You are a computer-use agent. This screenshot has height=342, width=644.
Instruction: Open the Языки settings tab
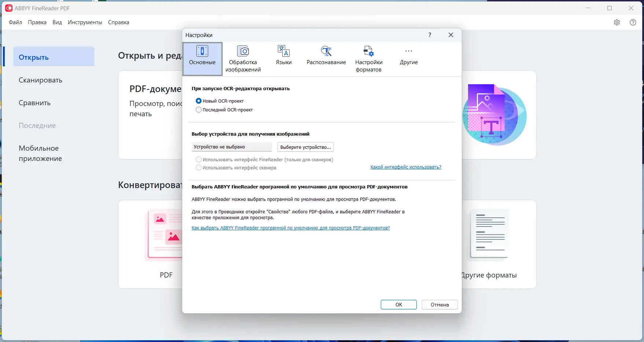(284, 56)
